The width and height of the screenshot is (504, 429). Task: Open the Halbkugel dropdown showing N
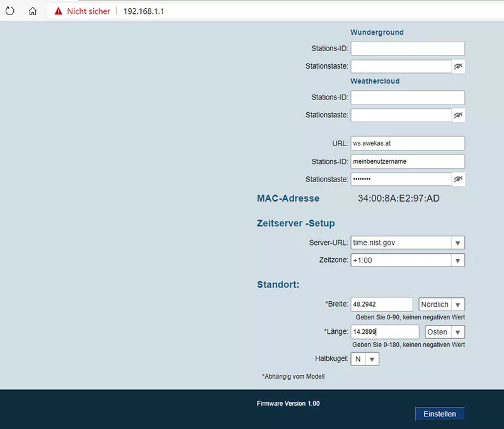tap(365, 359)
